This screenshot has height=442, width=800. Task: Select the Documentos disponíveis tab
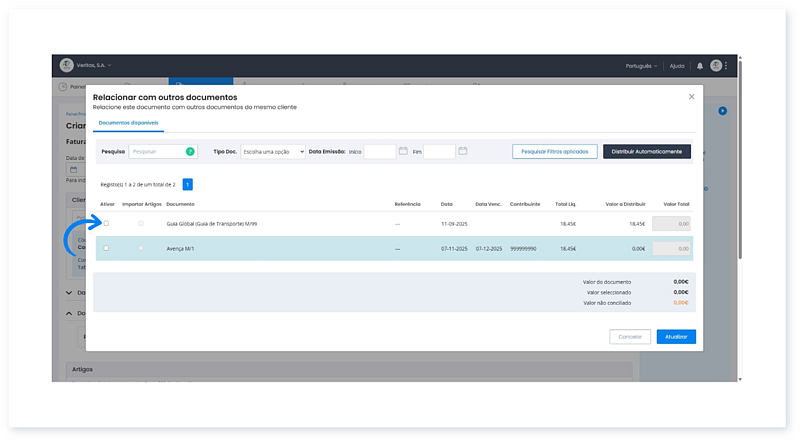point(121,122)
